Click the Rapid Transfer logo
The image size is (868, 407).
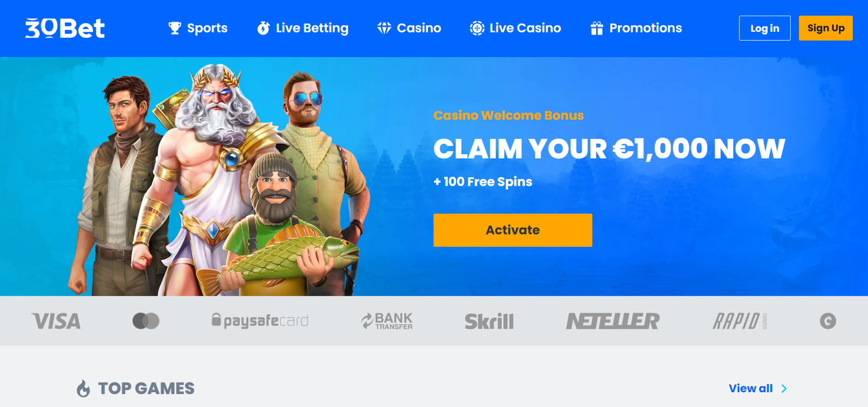740,321
